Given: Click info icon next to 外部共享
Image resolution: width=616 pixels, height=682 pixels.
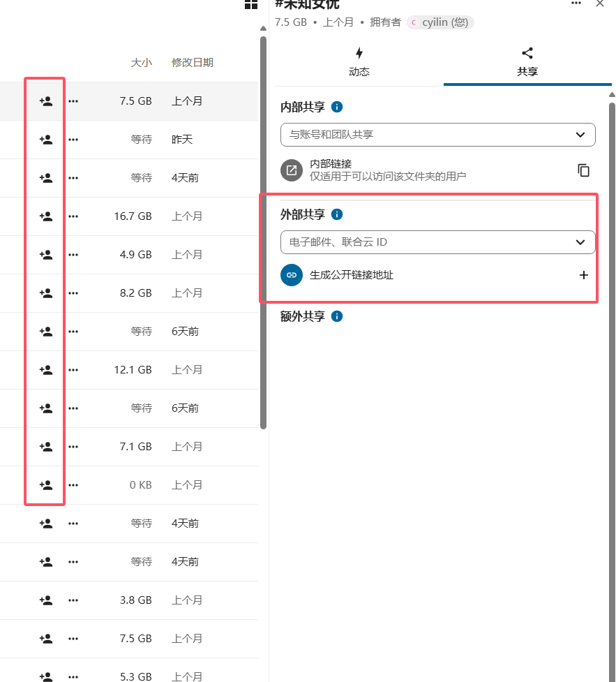Looking at the screenshot, I should point(337,214).
